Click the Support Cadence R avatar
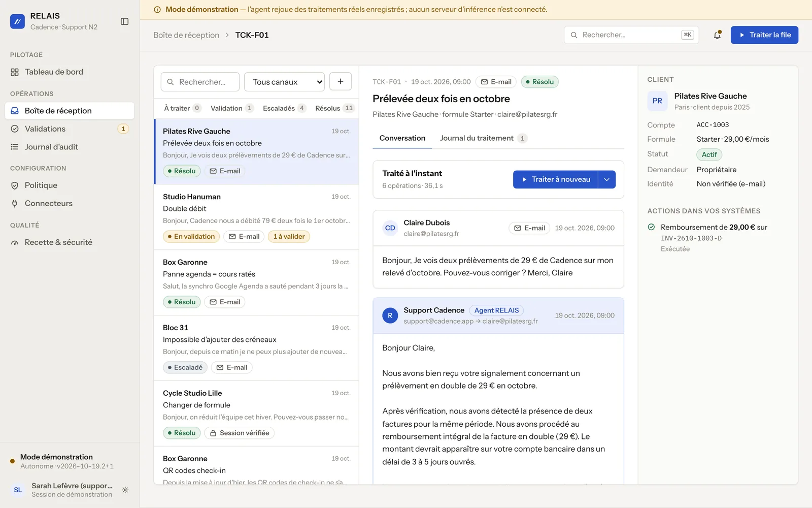 [x=390, y=315]
